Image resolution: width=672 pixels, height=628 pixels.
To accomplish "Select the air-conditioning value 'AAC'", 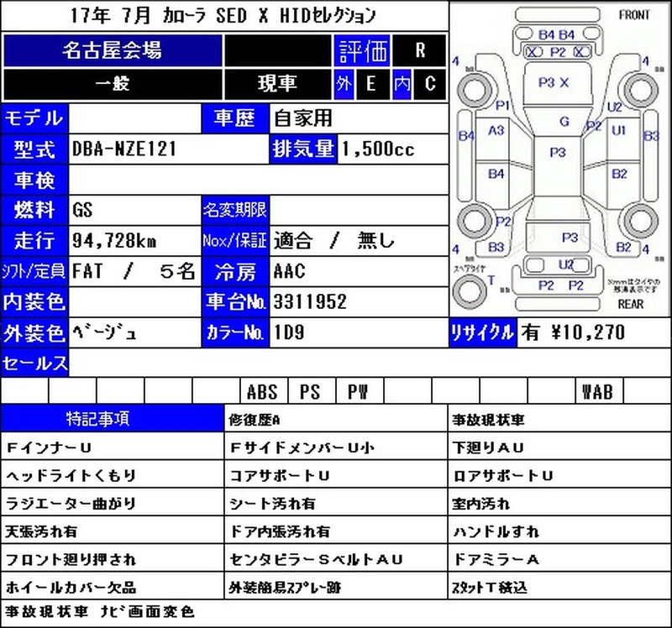I will tap(289, 271).
